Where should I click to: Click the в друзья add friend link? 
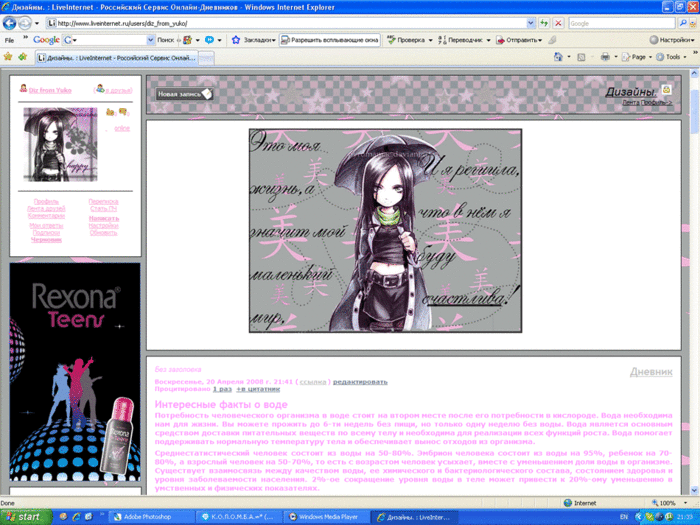click(x=119, y=90)
